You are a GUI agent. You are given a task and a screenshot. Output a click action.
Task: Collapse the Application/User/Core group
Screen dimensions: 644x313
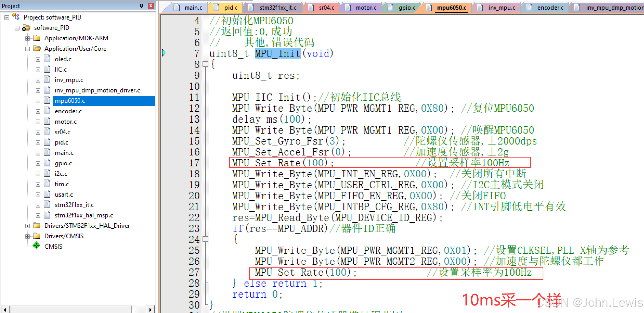[x=28, y=49]
